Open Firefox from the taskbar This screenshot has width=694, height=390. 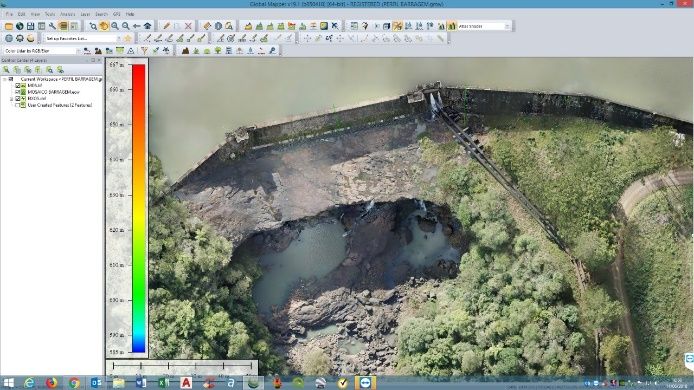[51, 383]
